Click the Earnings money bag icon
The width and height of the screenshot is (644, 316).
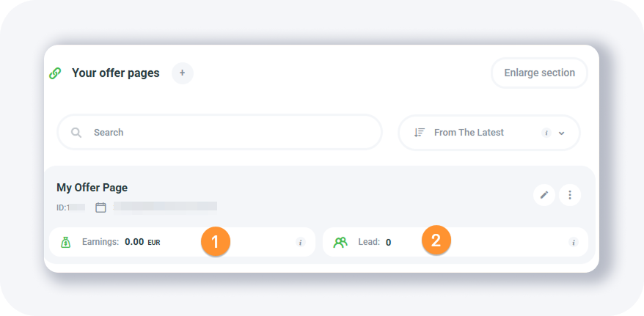coord(66,242)
